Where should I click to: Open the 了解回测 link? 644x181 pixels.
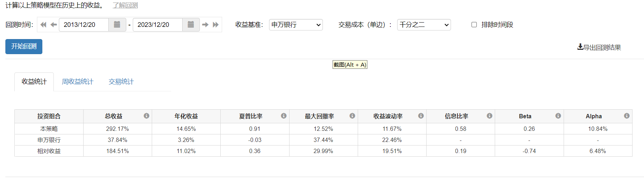(x=125, y=5)
